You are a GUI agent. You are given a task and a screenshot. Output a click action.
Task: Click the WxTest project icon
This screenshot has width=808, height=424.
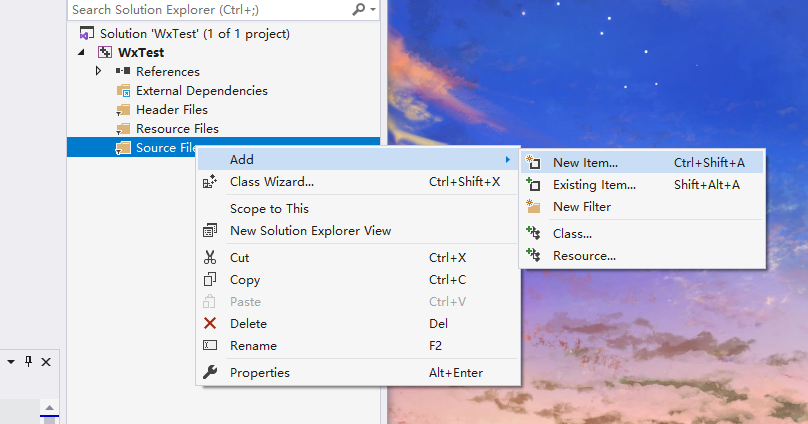pos(105,53)
